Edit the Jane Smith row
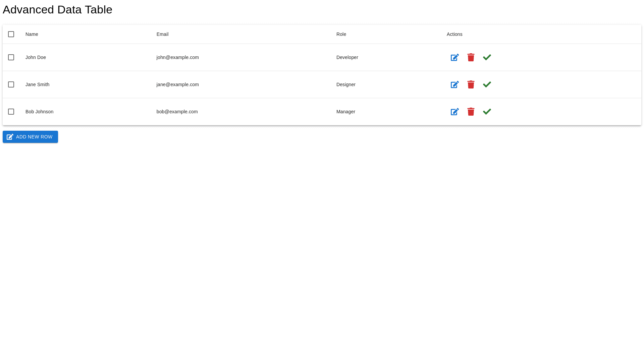 click(x=454, y=84)
